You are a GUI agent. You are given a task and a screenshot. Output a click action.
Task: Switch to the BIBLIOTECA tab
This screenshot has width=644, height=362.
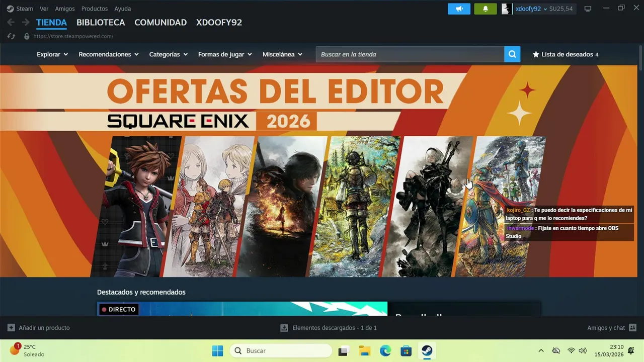(101, 23)
